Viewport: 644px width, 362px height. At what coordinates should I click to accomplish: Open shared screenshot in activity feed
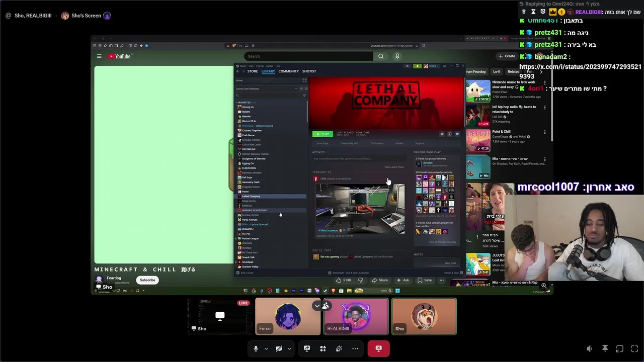[360, 208]
